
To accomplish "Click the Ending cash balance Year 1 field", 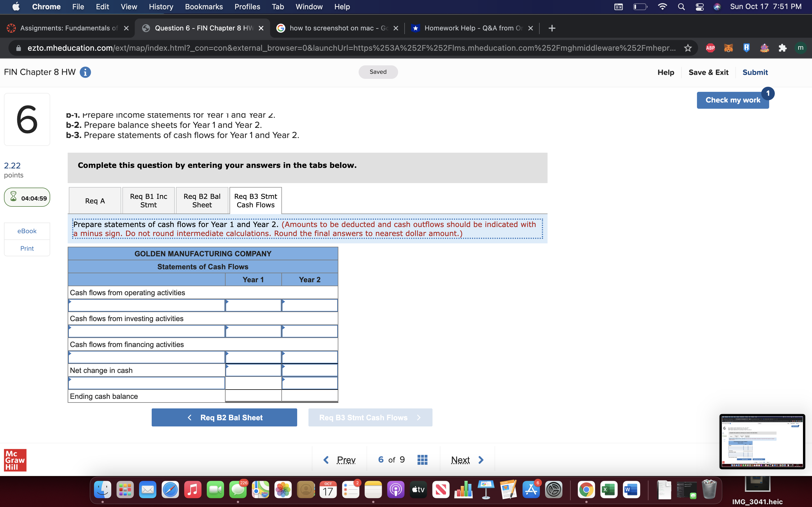I will [x=253, y=396].
